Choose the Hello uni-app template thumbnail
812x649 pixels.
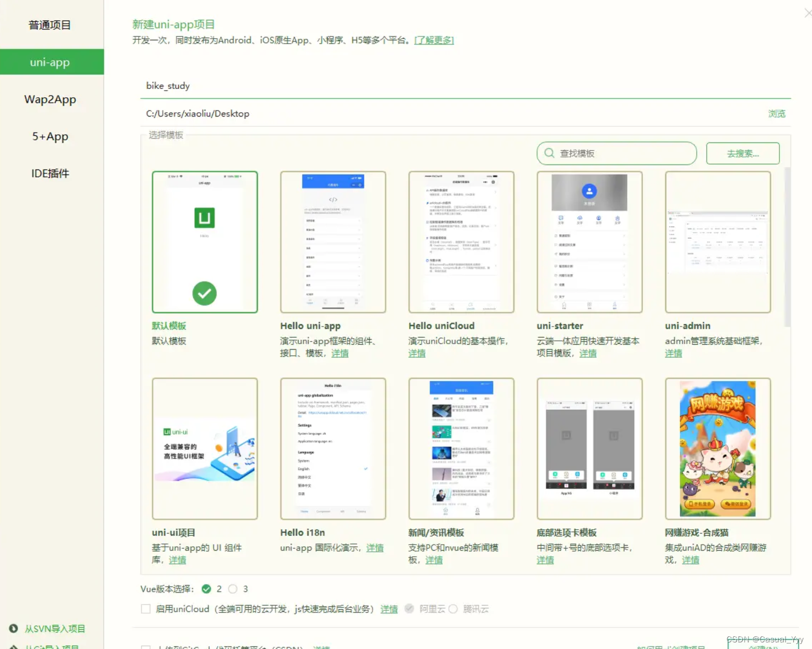pyautogui.click(x=333, y=242)
